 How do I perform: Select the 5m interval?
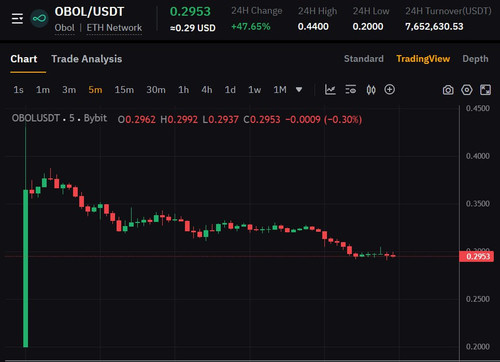pyautogui.click(x=95, y=90)
